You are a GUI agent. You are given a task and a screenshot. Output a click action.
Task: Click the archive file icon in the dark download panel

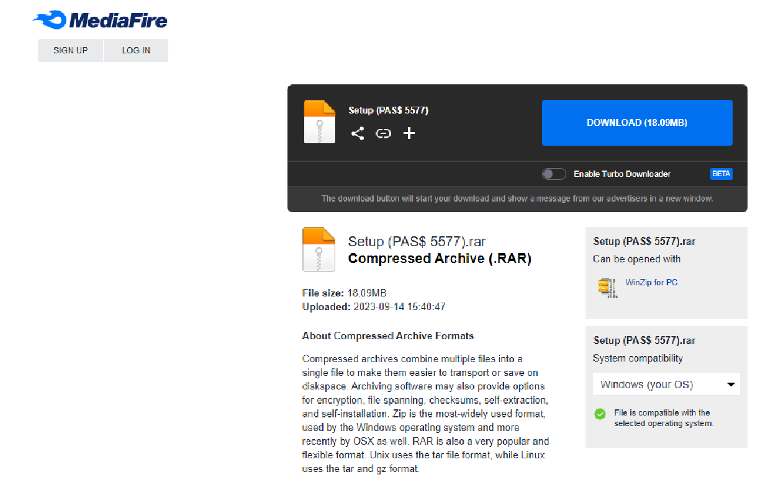pyautogui.click(x=319, y=122)
